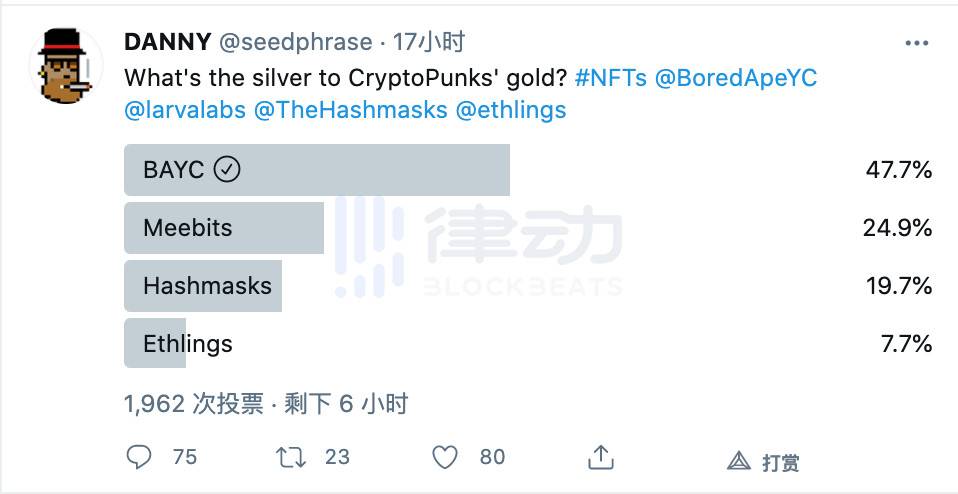Viewport: 958px width, 494px height.
Task: Open the #NFTs hashtag link
Action: (611, 77)
